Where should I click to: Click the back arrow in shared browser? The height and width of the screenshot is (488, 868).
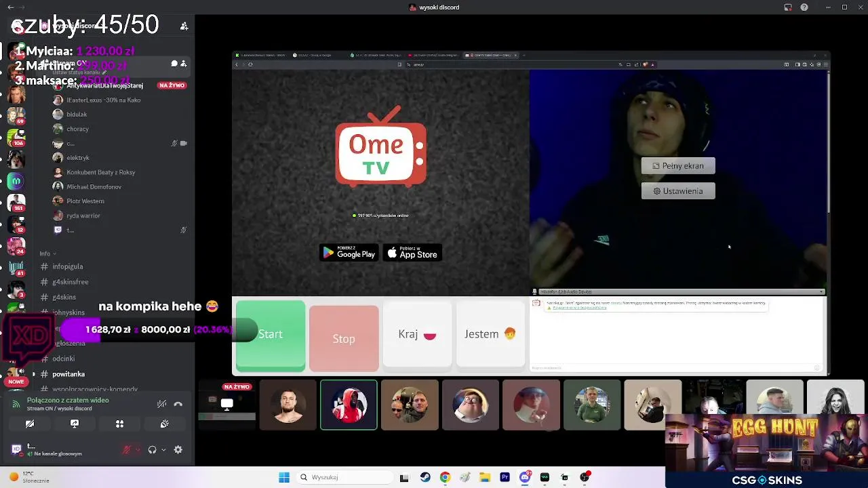237,64
